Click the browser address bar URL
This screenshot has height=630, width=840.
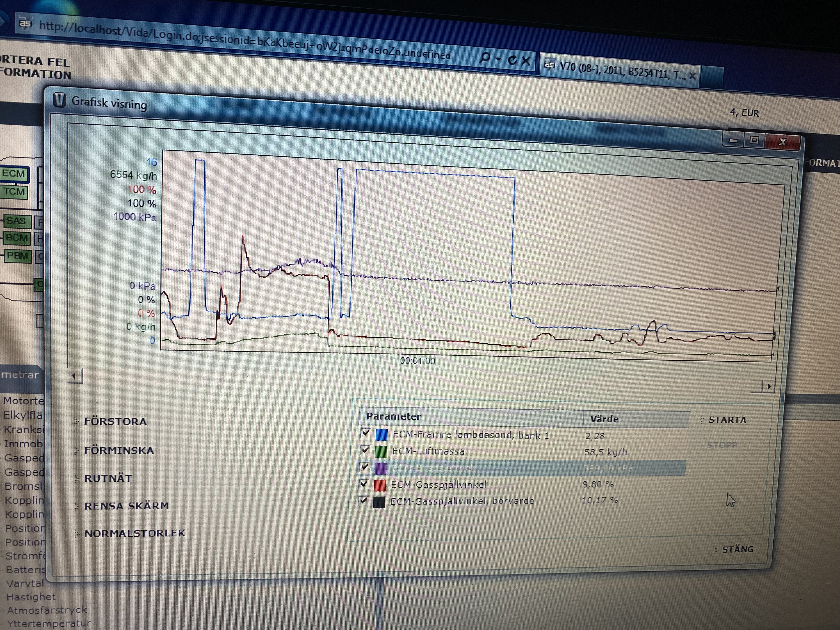245,40
